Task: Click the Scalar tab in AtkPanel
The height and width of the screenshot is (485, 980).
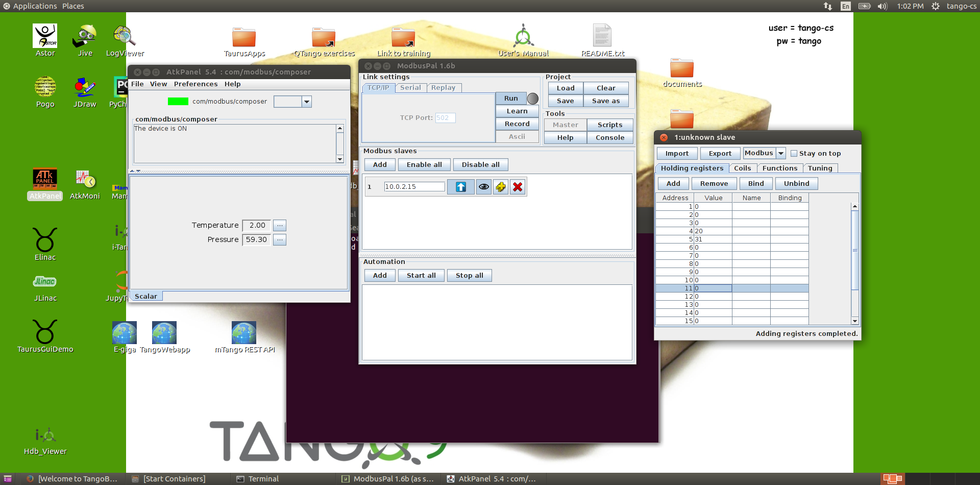Action: [146, 296]
